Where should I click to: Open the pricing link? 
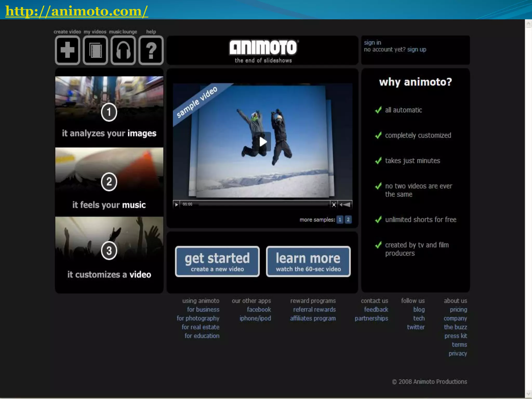tap(458, 310)
